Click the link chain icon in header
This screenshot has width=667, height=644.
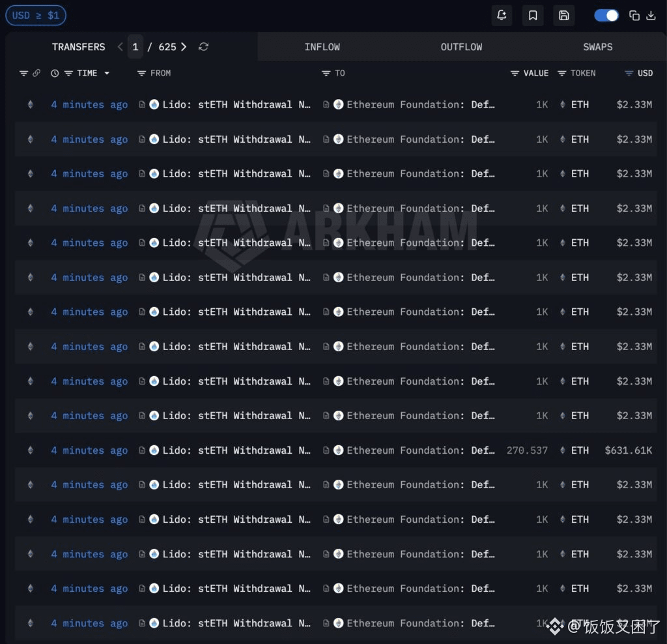coord(36,73)
